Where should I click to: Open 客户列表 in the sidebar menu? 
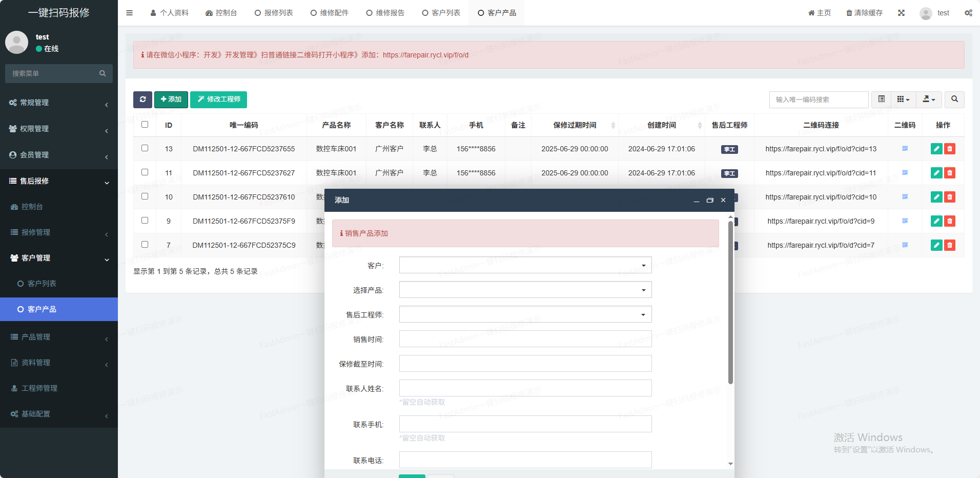pos(42,284)
